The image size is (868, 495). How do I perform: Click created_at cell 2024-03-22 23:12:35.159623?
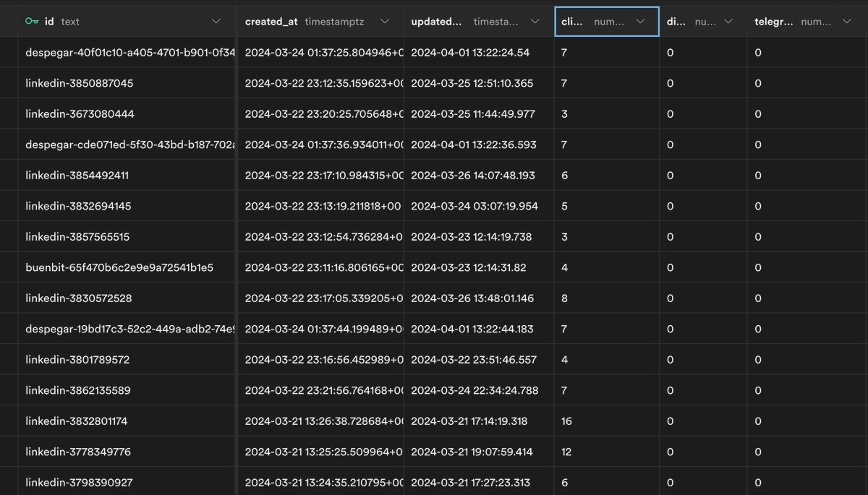321,83
